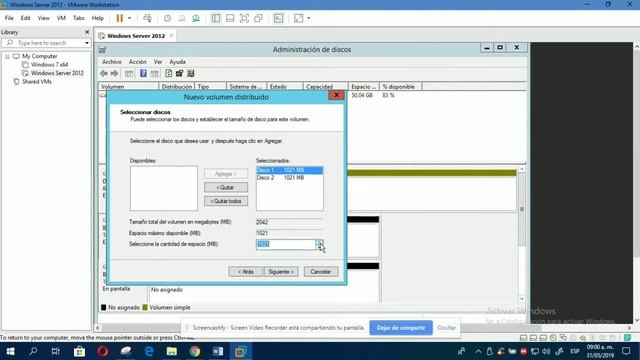Open Ver menu in Administración de discos

(158, 62)
